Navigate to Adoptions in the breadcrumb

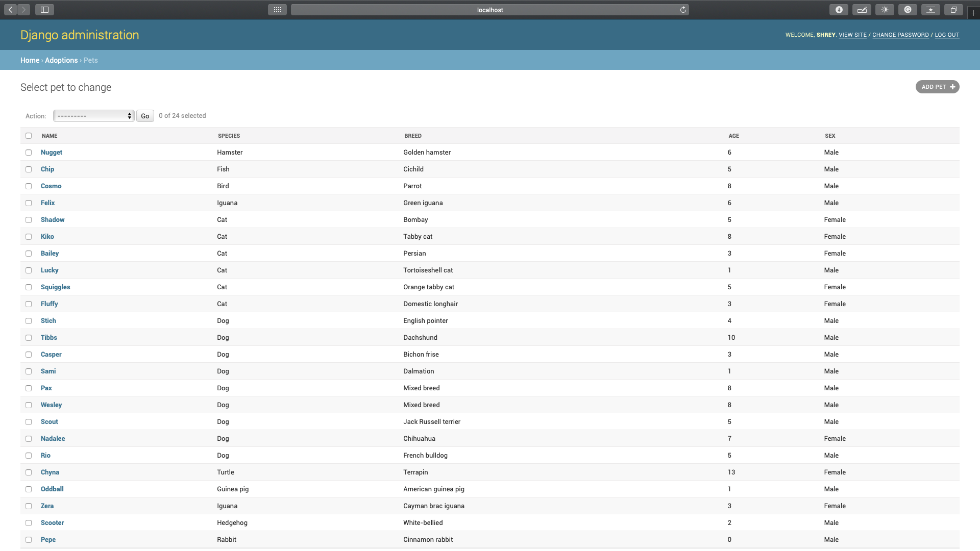(61, 60)
